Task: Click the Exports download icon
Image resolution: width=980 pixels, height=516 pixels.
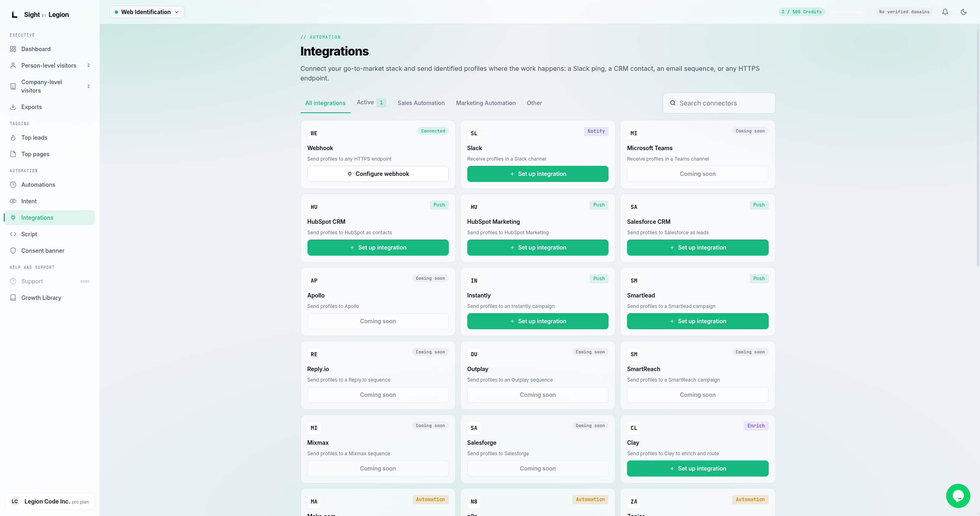Action: click(13, 107)
